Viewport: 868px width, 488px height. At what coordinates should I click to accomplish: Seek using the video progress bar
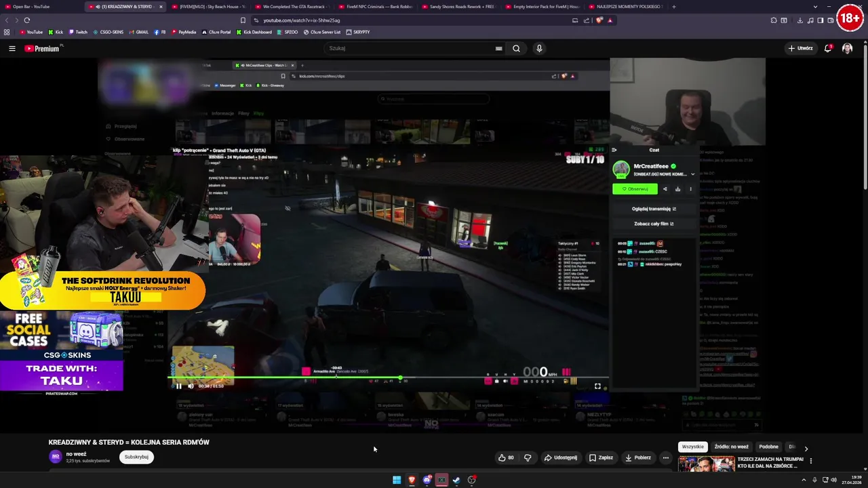coord(388,378)
